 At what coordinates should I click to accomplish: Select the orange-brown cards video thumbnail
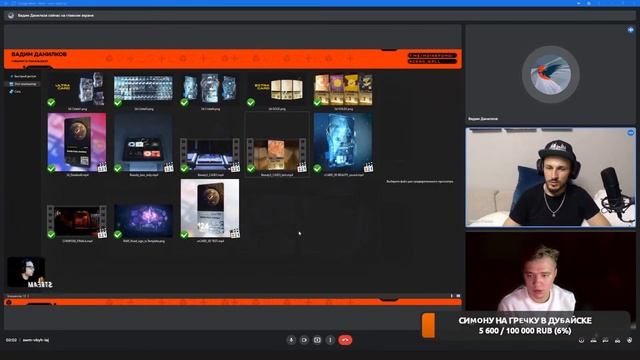pyautogui.click(x=277, y=155)
